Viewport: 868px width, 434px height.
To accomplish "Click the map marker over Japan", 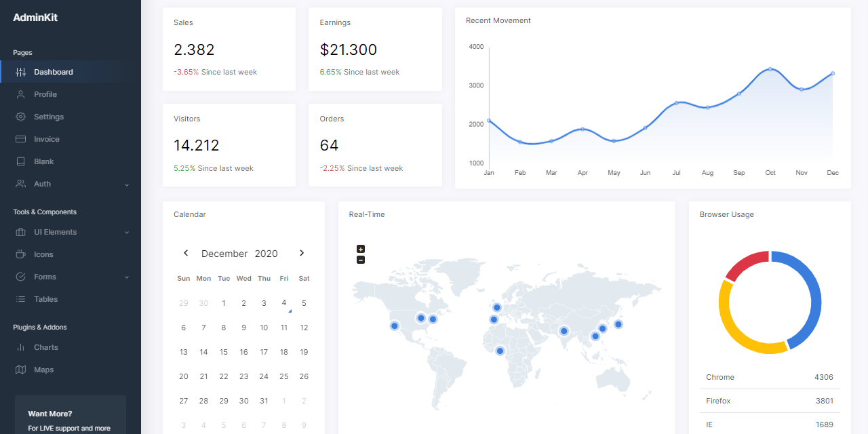I will 618,324.
